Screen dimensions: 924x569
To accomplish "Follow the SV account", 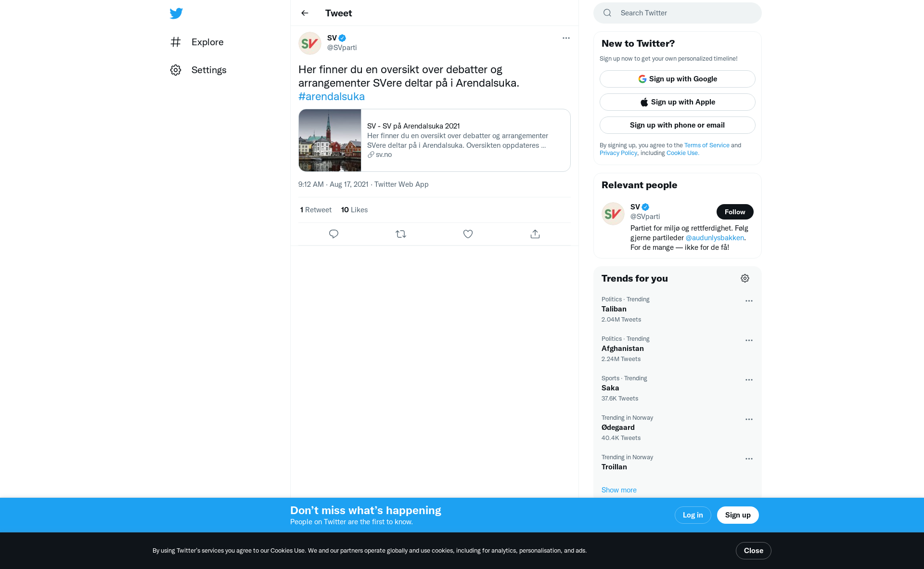I will (x=735, y=212).
